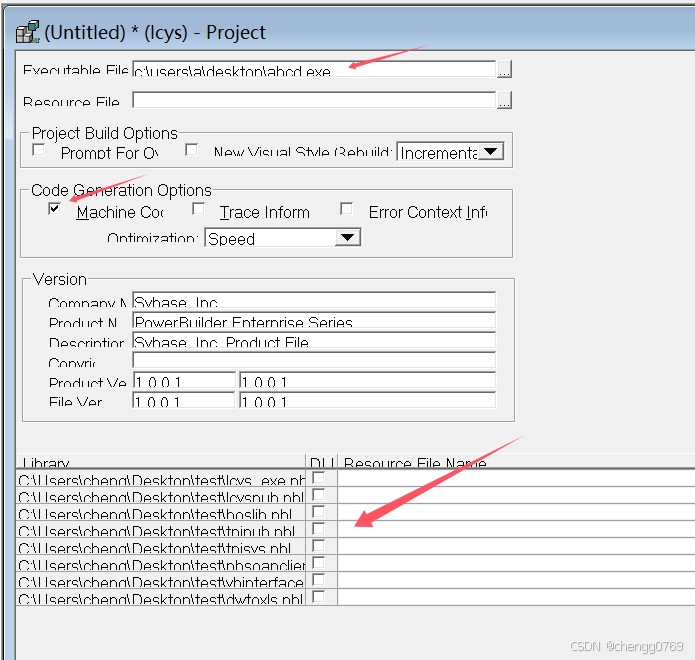Image resolution: width=695 pixels, height=660 pixels.
Task: Uncheck the Machine Code checkbox
Action: 55,210
